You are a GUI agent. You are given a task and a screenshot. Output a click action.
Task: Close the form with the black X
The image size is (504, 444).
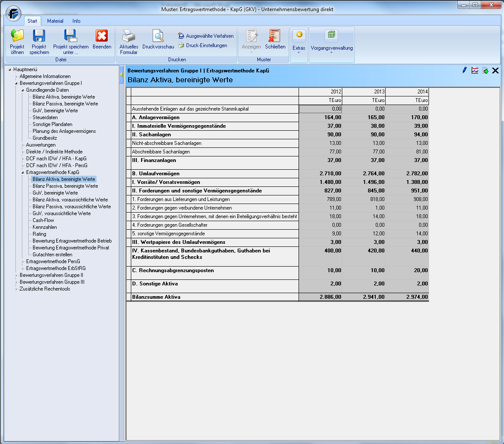click(x=495, y=71)
